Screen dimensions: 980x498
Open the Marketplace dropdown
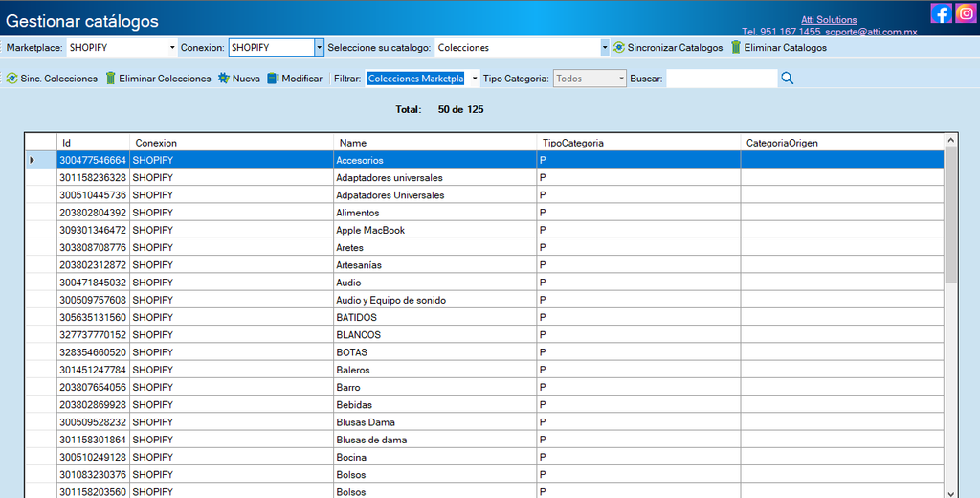click(x=172, y=48)
